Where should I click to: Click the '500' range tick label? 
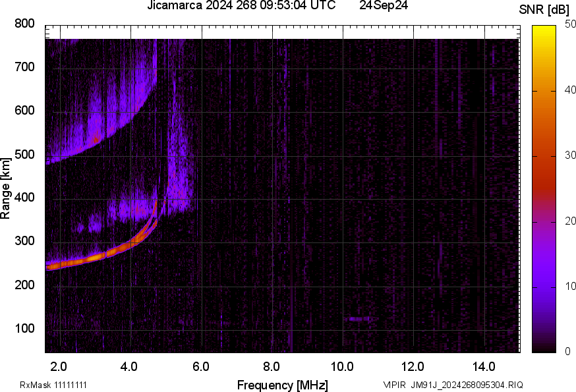pos(24,154)
